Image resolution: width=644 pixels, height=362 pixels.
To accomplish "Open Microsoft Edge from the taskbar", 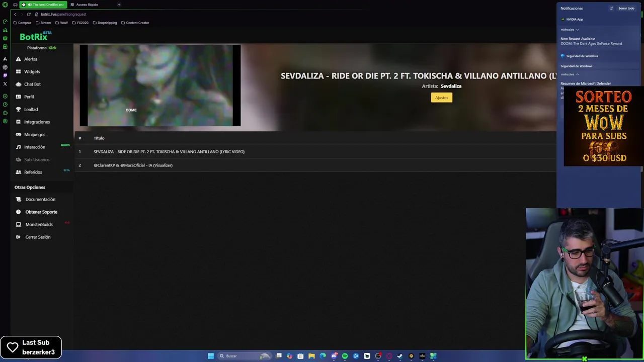I will point(323,356).
